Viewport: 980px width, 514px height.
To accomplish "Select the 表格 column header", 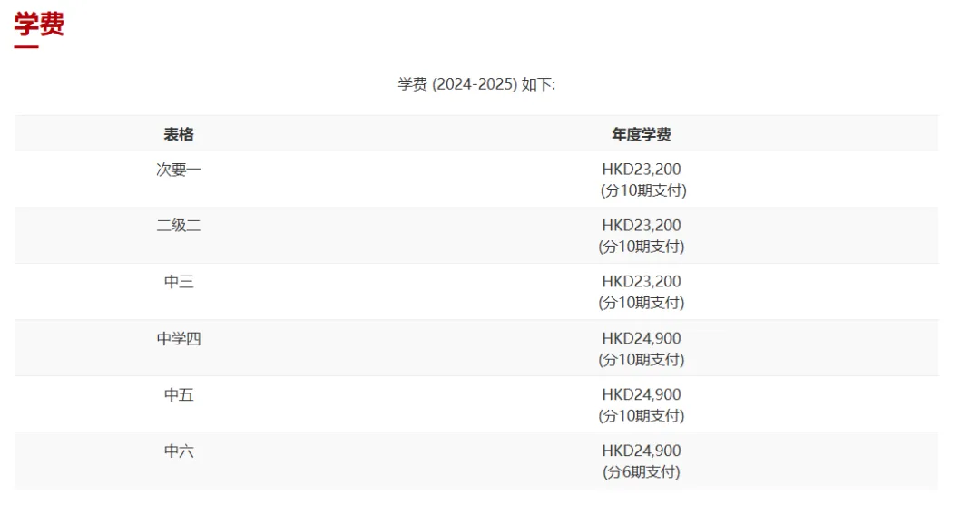I will (x=179, y=134).
